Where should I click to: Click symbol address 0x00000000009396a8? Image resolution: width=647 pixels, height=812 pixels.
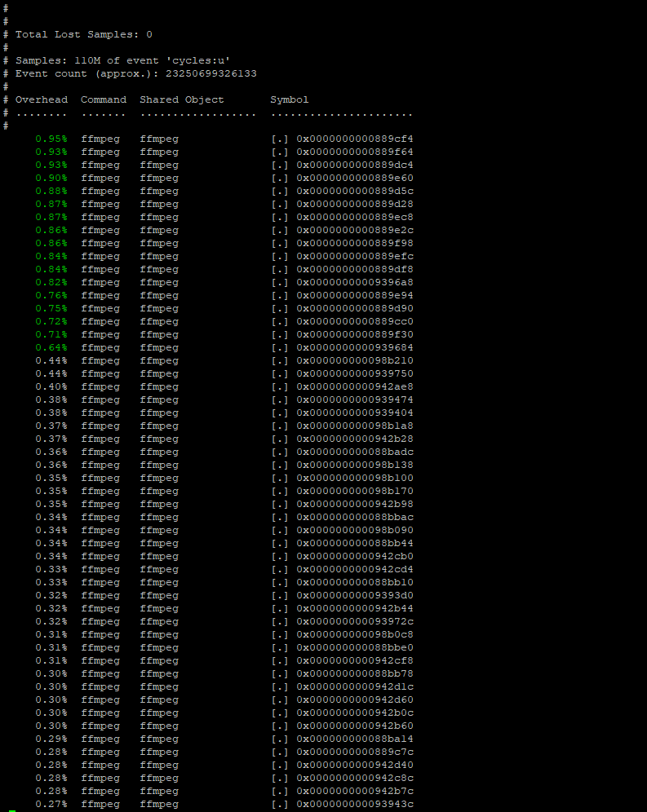coord(355,282)
